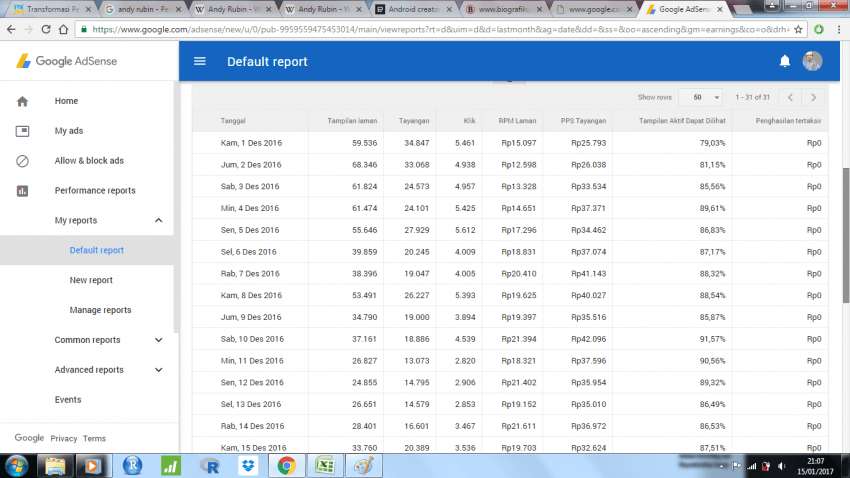Open File Explorer from taskbar
Image resolution: width=850 pixels, height=478 pixels.
tap(55, 466)
